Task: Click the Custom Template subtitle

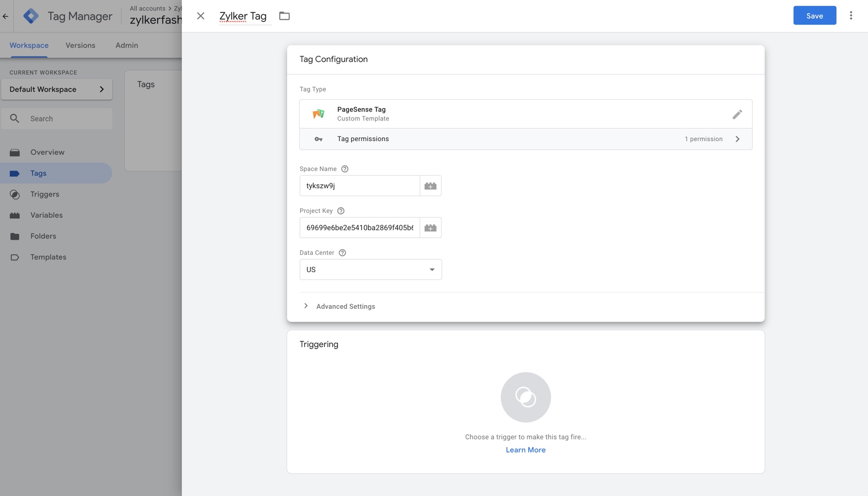Action: pyautogui.click(x=363, y=118)
